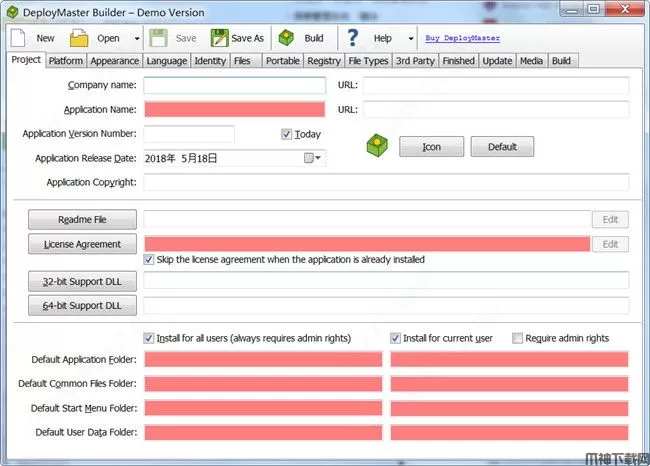
Task: Click the red License Agreement path field
Action: point(367,244)
